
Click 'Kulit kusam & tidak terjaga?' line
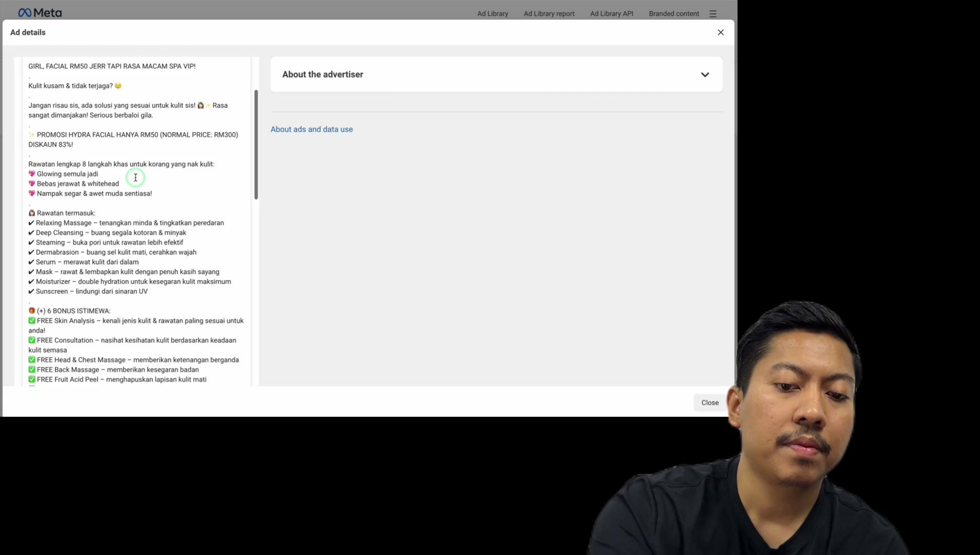pyautogui.click(x=75, y=86)
